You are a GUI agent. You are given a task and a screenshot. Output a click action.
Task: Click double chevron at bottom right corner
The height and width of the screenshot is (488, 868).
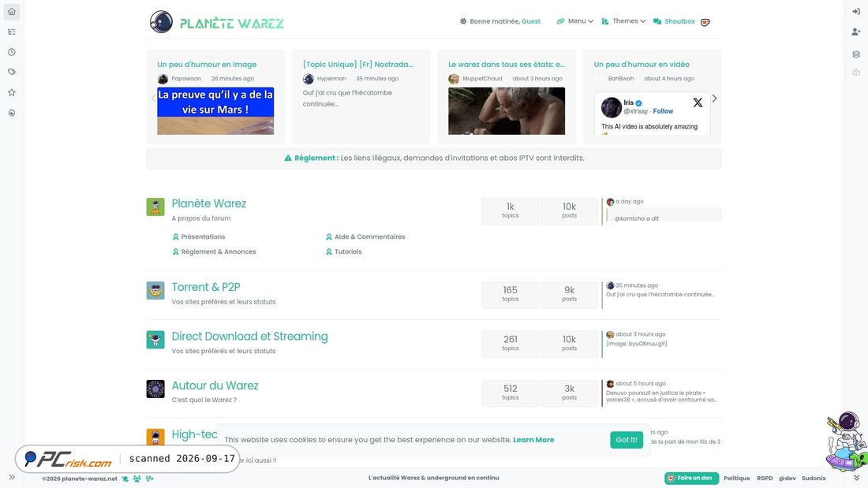point(856,478)
